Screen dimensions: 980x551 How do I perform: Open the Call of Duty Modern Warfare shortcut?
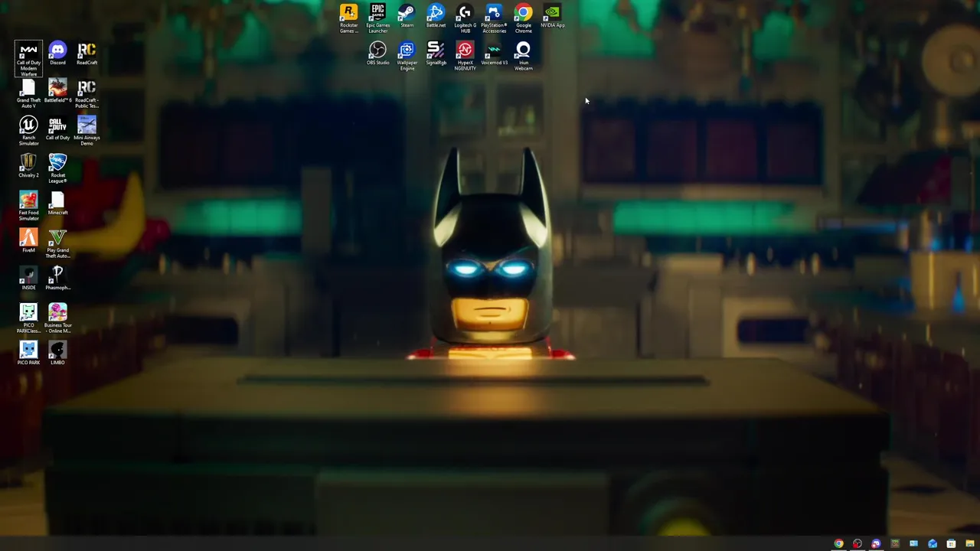[x=28, y=59]
